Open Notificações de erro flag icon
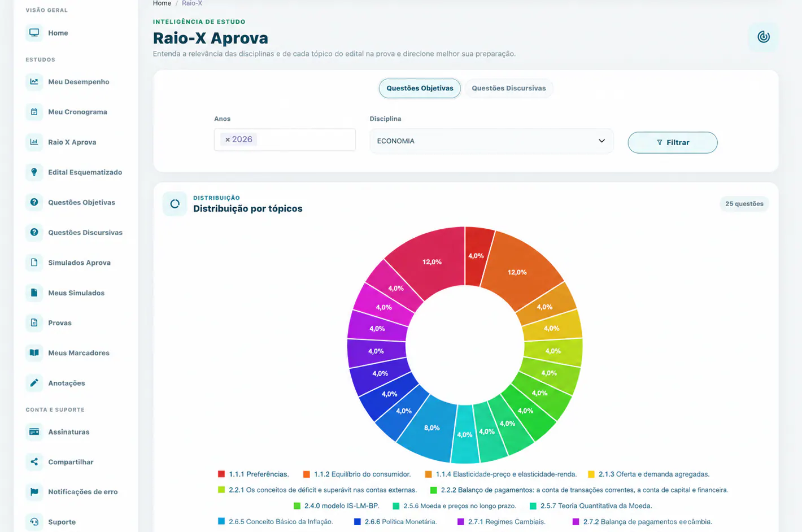 tap(34, 492)
